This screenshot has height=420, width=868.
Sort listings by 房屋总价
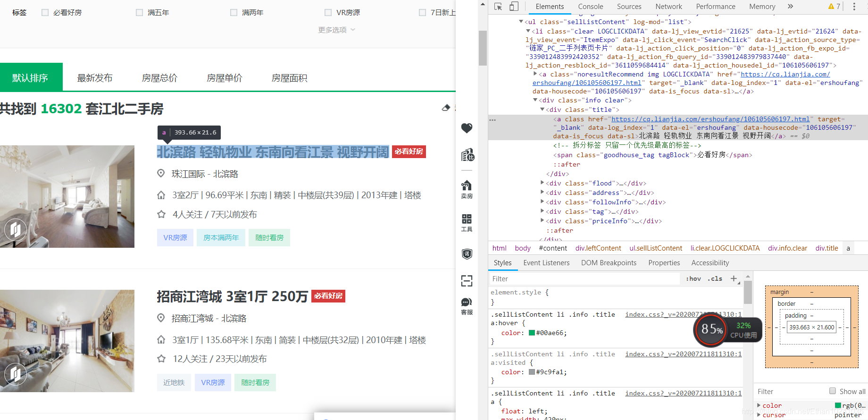[x=159, y=78]
